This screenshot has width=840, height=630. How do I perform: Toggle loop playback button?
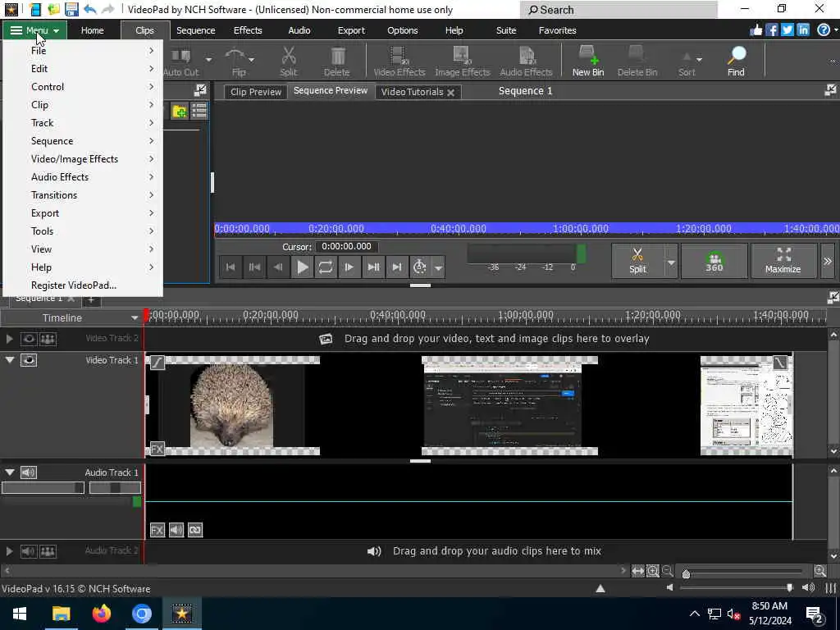click(x=325, y=267)
